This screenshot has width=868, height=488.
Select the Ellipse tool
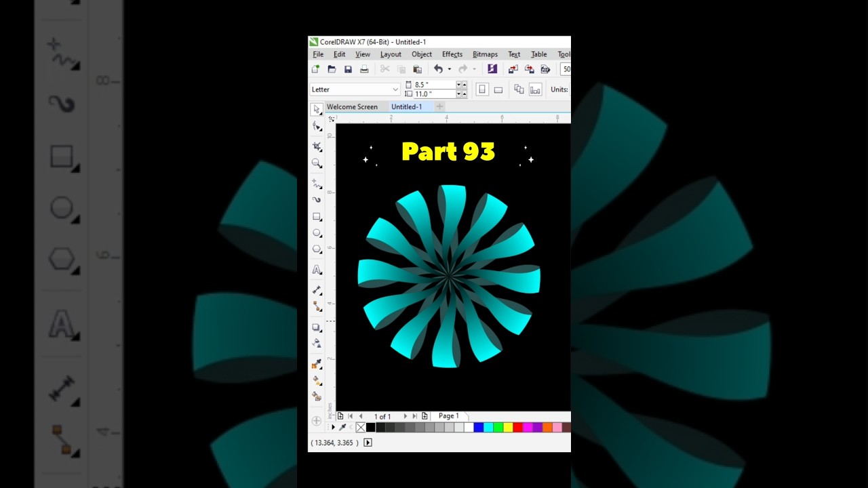(317, 233)
